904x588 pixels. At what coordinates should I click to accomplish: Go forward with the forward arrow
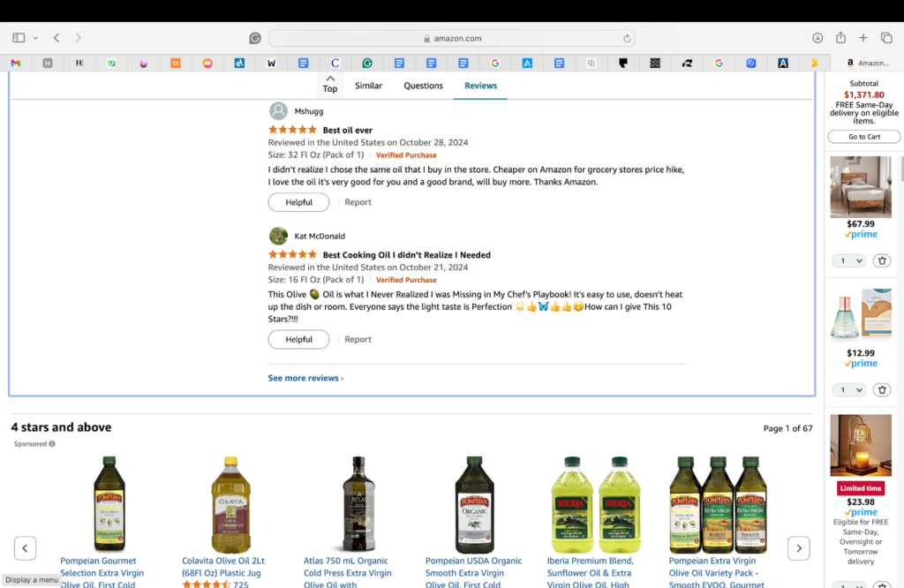pyautogui.click(x=78, y=38)
